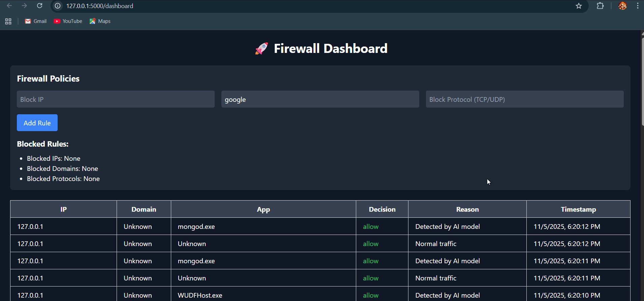The image size is (644, 301).
Task: Click the Reason column header
Action: tap(467, 209)
